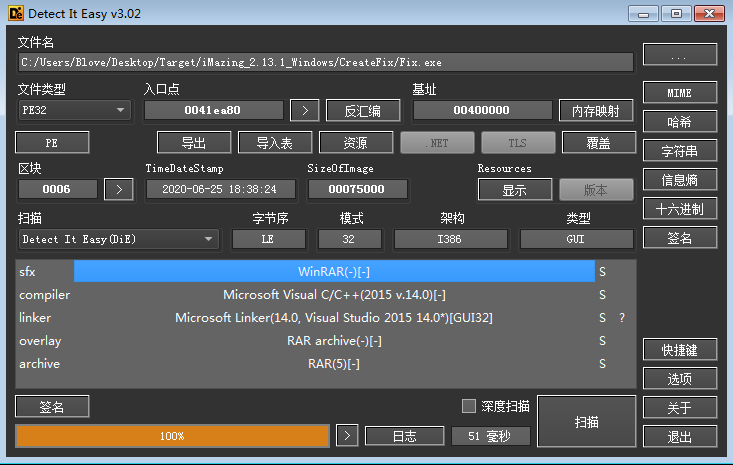The height and width of the screenshot is (465, 733).
Task: Click the 反汇编 disassemble button
Action: 363,110
